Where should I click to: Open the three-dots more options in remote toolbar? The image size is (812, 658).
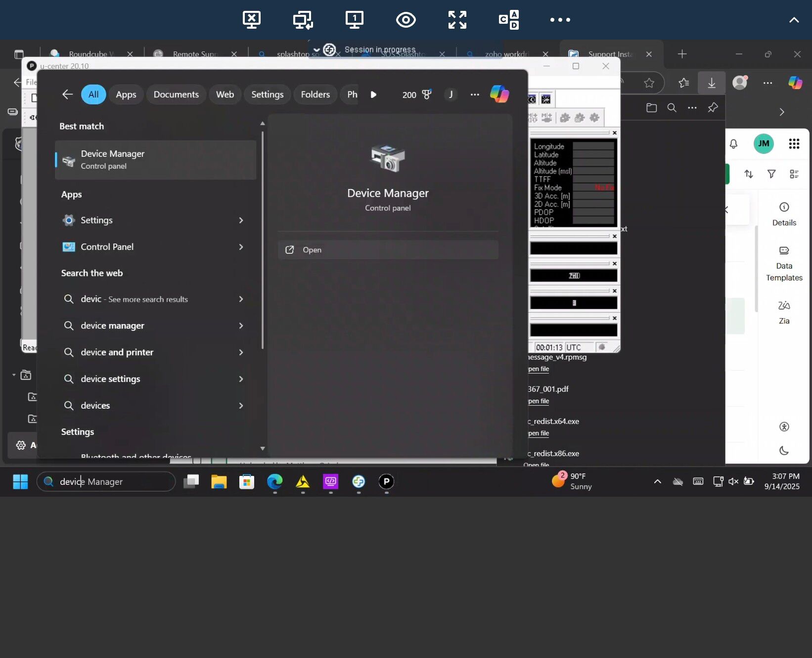560,20
